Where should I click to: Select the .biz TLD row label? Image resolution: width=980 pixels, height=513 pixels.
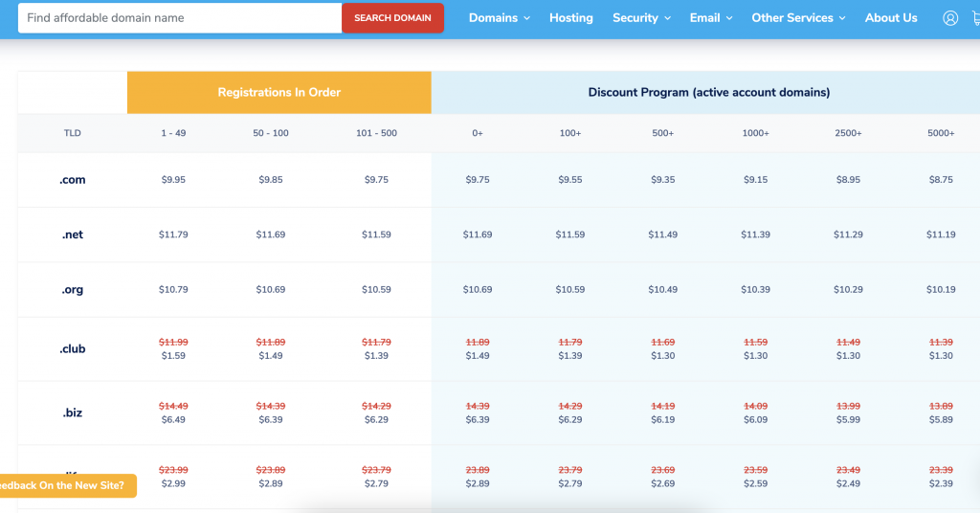pos(73,413)
